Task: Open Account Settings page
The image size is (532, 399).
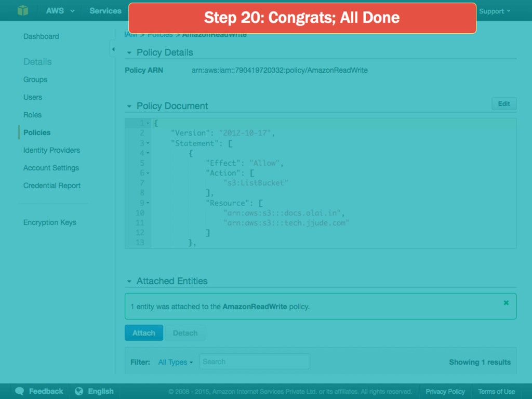Action: pyautogui.click(x=51, y=168)
